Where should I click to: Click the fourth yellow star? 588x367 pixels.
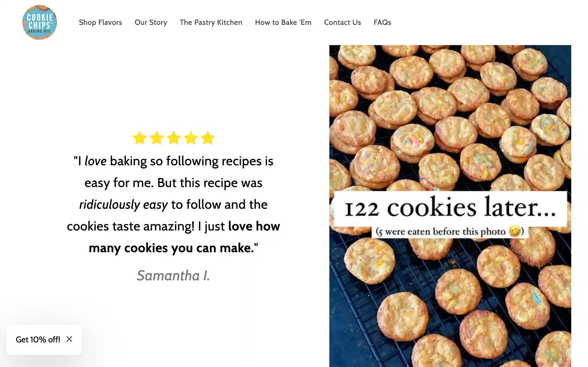191,138
